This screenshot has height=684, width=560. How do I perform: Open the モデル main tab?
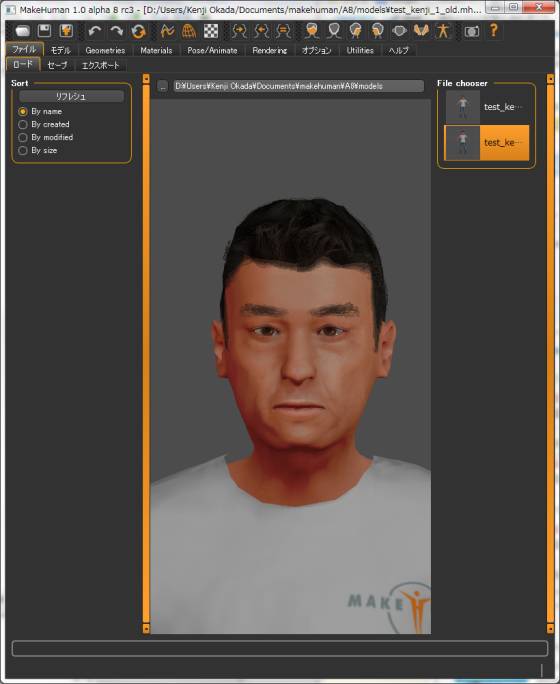pos(61,51)
